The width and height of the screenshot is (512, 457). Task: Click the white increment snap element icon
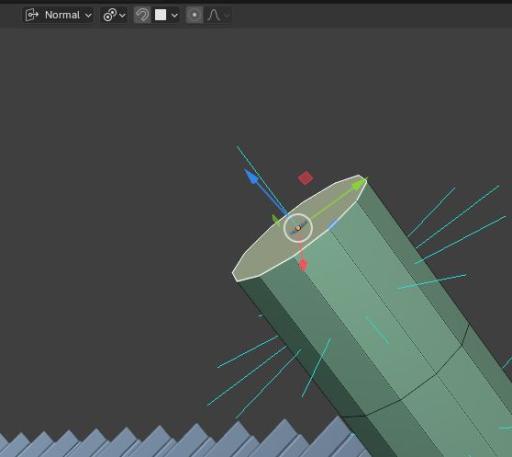tap(161, 15)
